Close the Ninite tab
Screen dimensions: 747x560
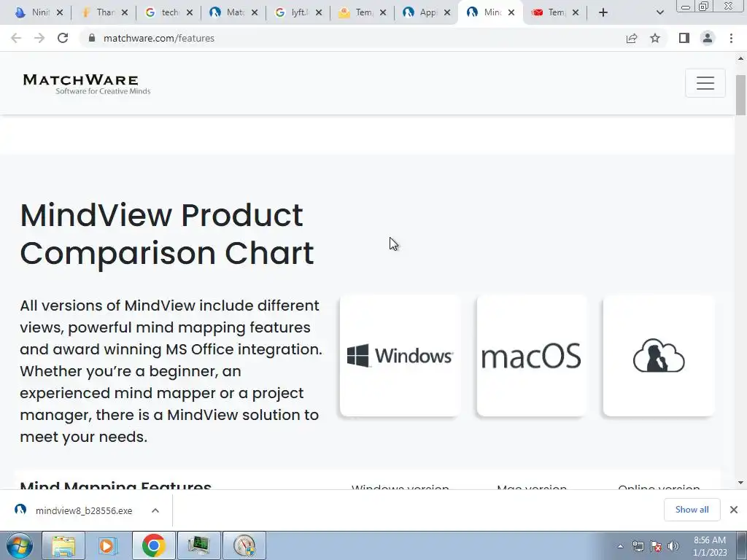click(60, 12)
